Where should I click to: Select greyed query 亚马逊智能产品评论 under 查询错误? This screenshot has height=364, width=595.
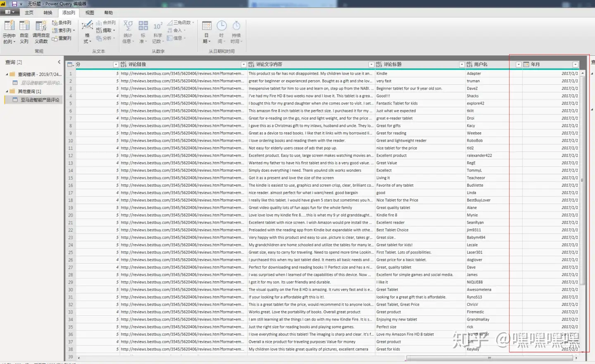point(38,83)
